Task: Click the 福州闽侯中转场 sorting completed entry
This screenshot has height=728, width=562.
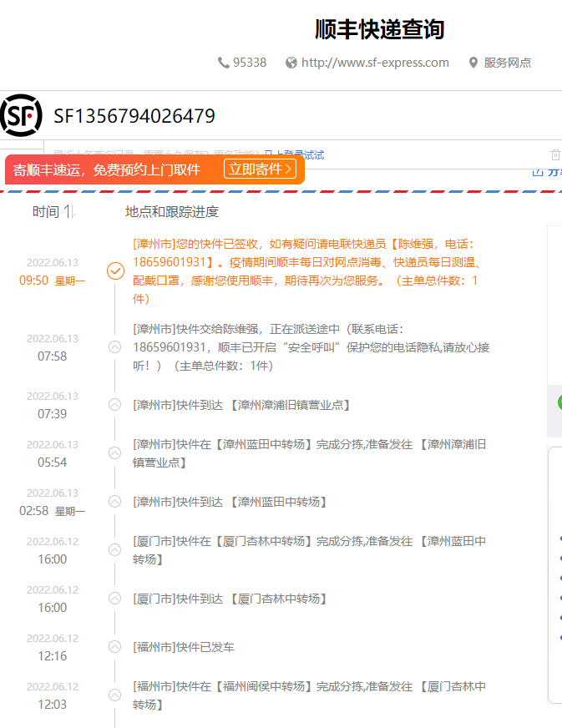Action: [x=309, y=695]
